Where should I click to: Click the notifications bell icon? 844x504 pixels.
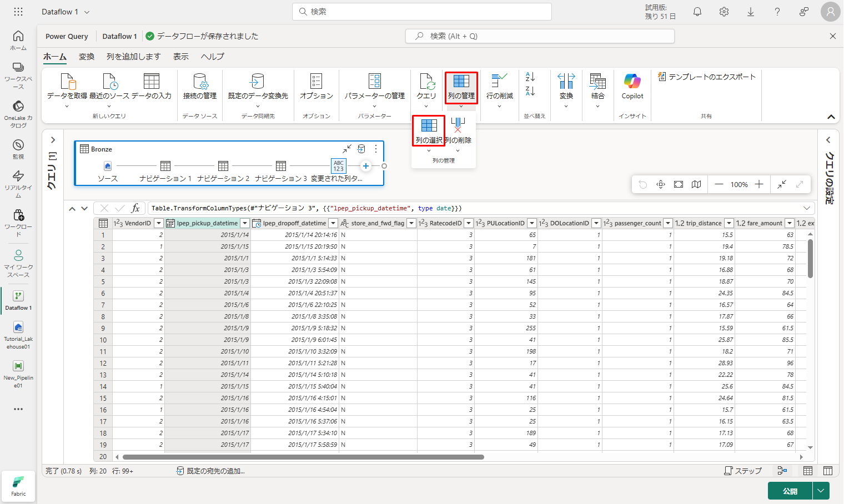pyautogui.click(x=697, y=12)
